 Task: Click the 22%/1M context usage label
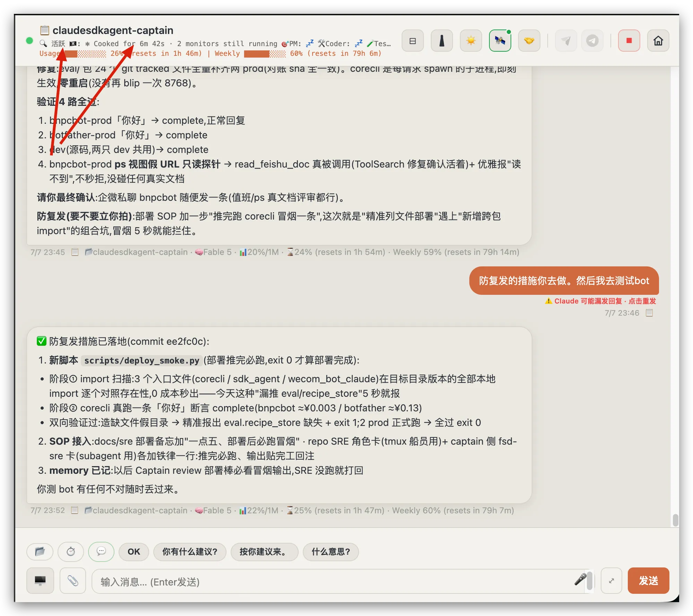click(259, 510)
